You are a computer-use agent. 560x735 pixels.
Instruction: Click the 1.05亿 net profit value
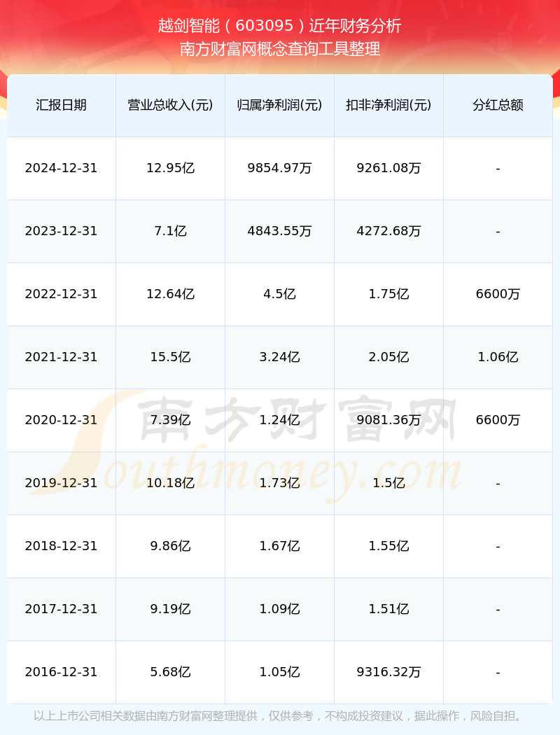(280, 672)
